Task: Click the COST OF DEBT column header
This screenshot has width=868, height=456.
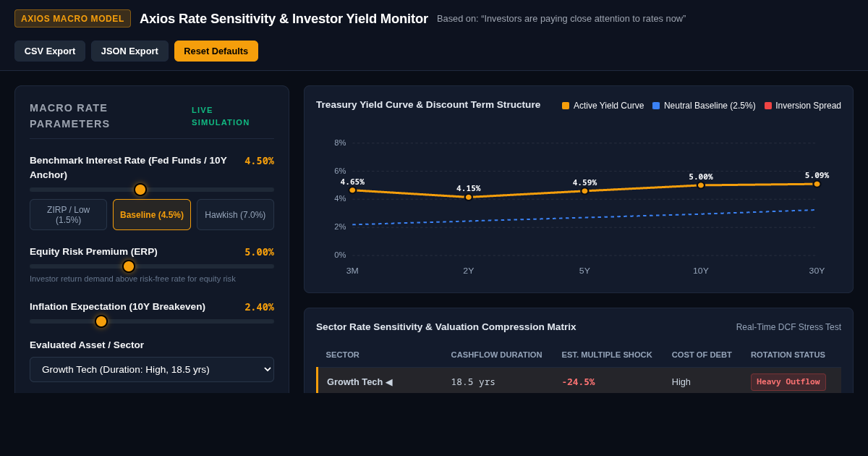Action: tap(702, 355)
